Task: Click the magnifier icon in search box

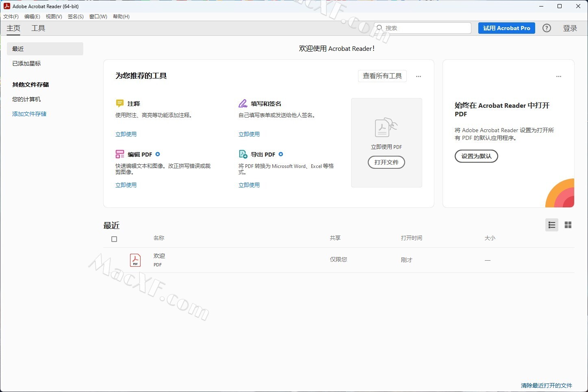Action: [379, 28]
